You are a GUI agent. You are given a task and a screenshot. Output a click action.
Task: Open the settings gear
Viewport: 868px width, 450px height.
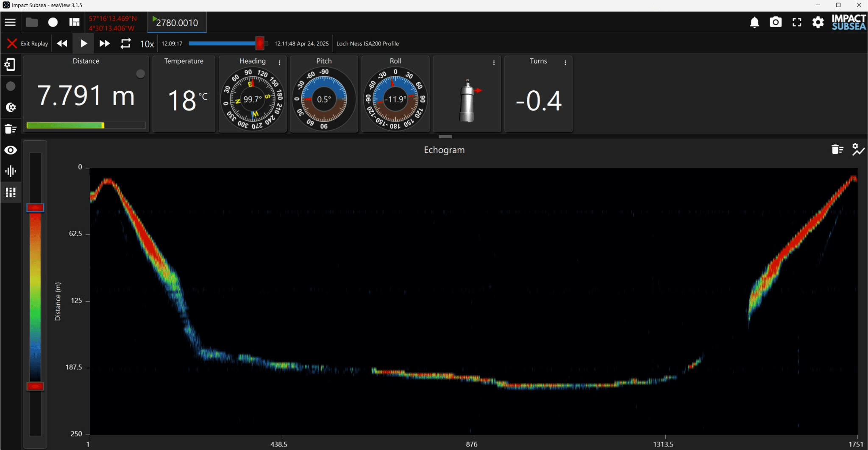pos(818,22)
